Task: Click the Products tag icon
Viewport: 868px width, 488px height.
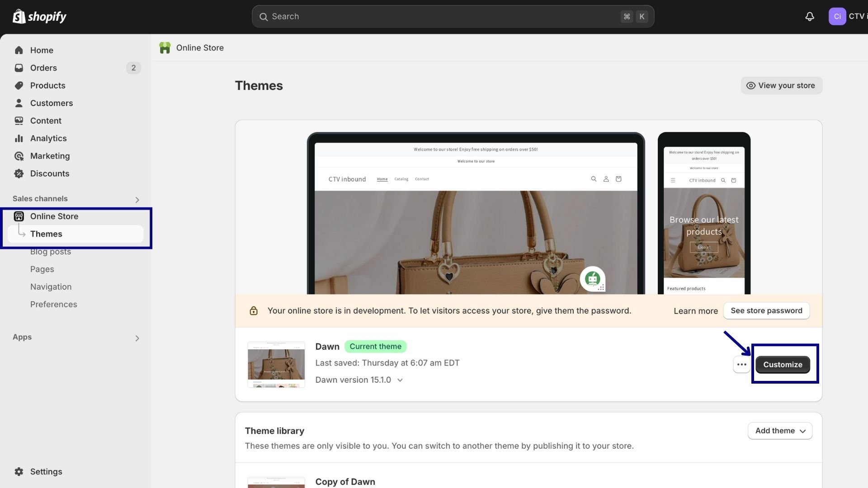Action: [19, 85]
